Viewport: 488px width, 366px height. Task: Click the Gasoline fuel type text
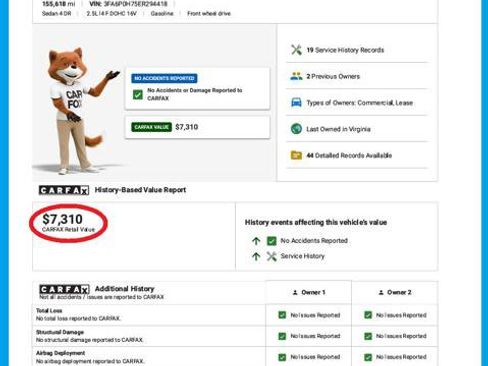162,13
